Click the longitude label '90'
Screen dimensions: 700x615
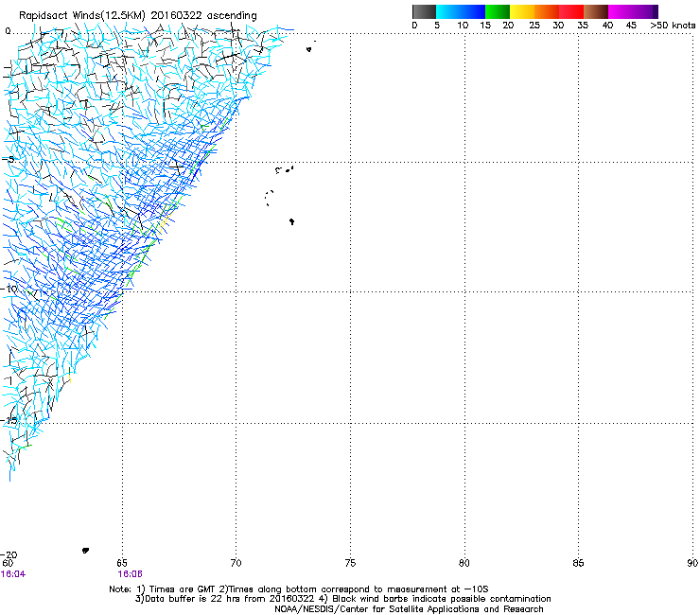click(x=692, y=563)
